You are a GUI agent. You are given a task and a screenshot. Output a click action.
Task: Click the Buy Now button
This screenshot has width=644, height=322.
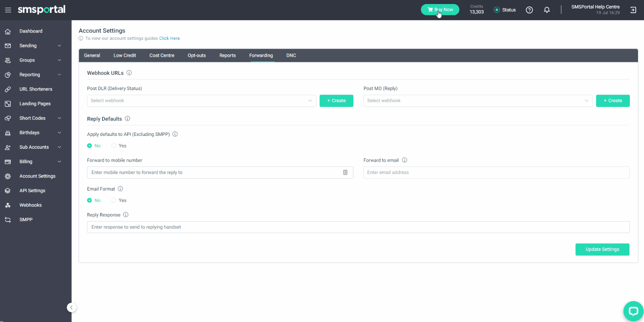[x=440, y=10]
